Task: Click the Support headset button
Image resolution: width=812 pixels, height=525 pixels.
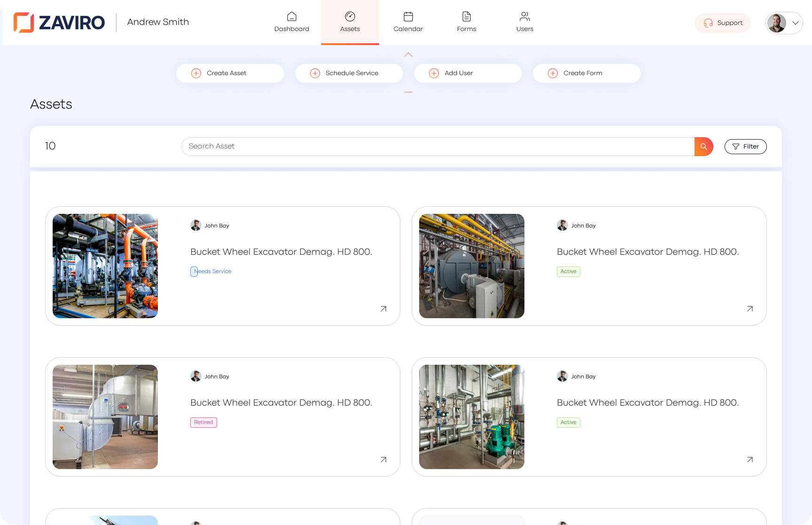Action: (723, 23)
